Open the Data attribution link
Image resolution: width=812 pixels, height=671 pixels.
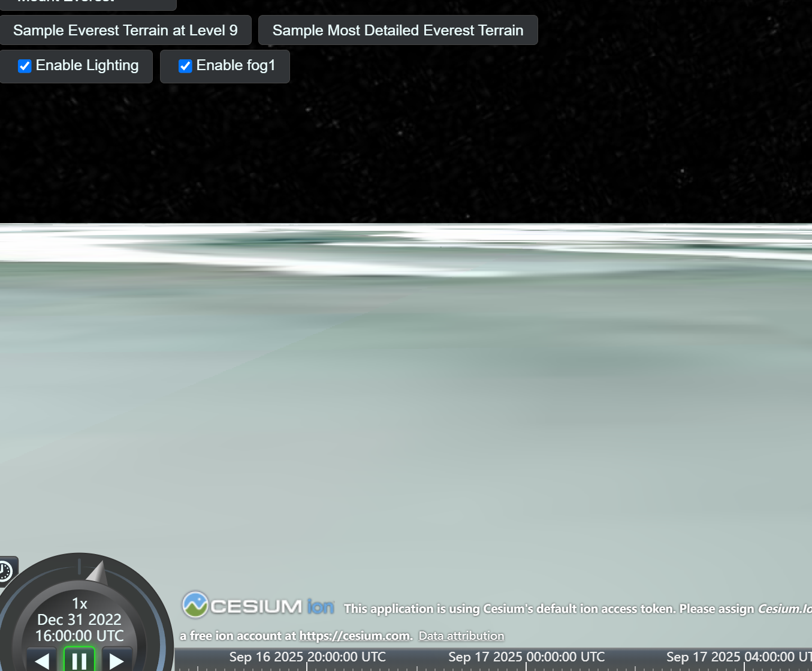(461, 636)
